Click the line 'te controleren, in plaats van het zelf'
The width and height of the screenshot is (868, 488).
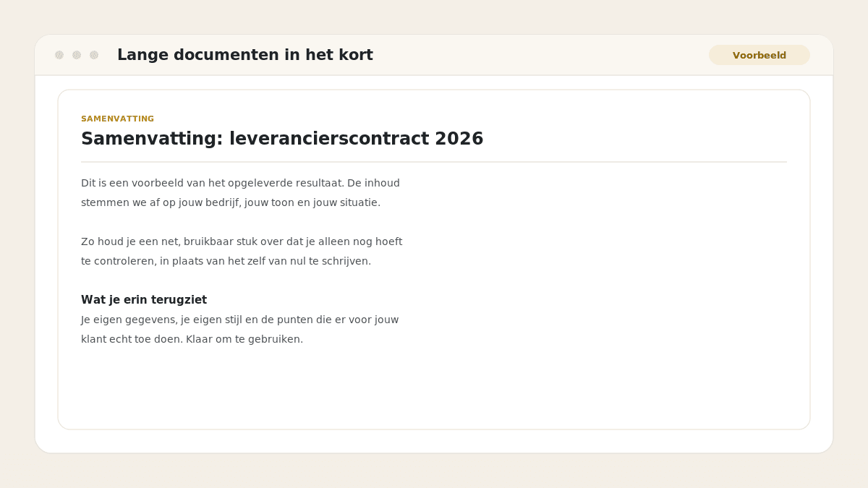click(x=226, y=261)
